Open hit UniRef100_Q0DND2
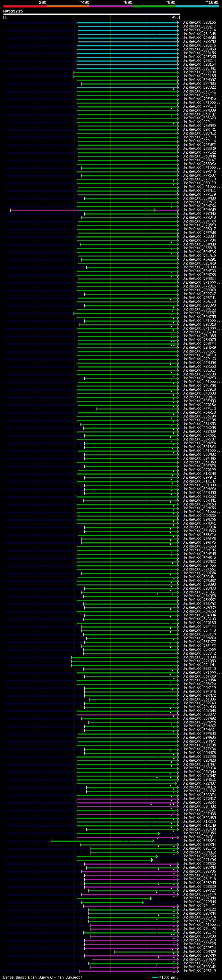The height and width of the screenshot is (980, 222). 199,455
